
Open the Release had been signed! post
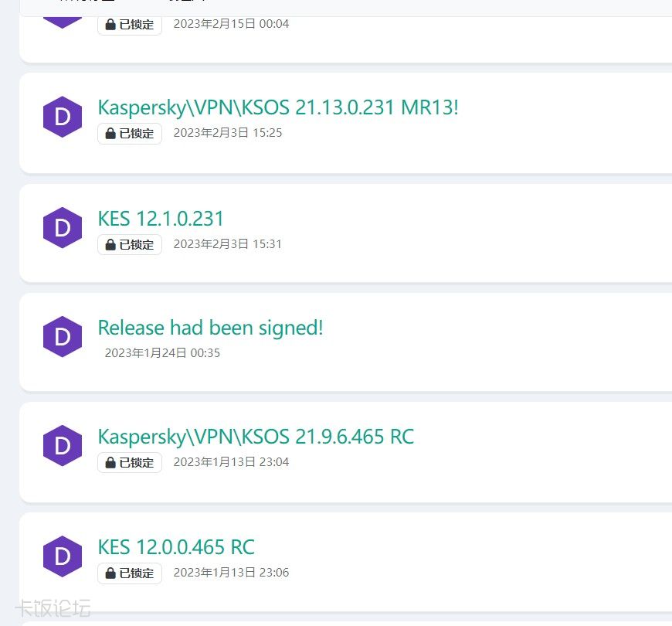[x=210, y=328]
